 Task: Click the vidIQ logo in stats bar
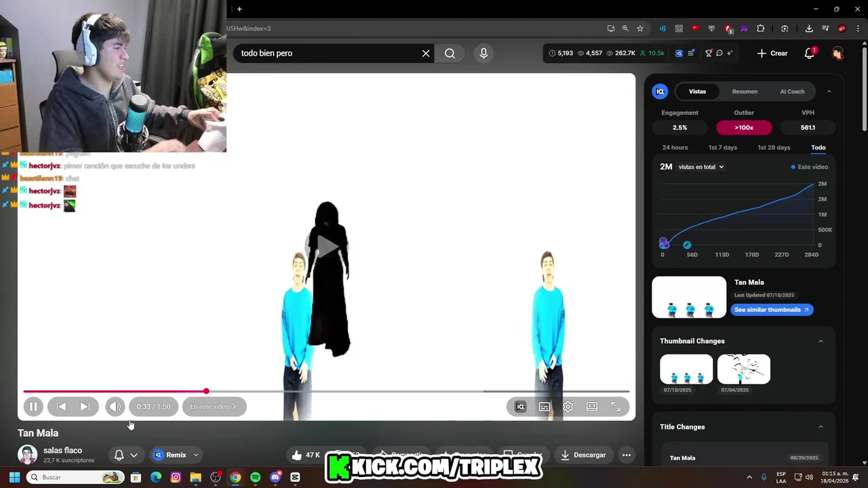pos(679,53)
